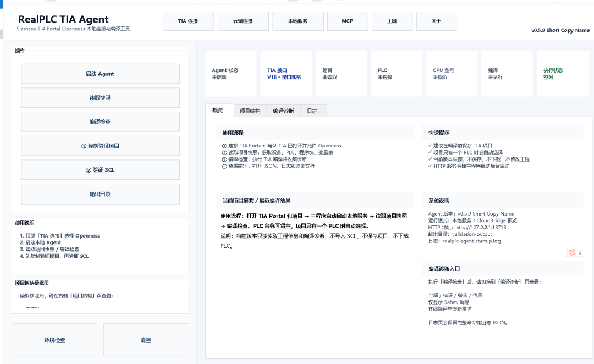Select the PLC 未选择 status card
This screenshot has width=594, height=364.
pyautogui.click(x=397, y=74)
